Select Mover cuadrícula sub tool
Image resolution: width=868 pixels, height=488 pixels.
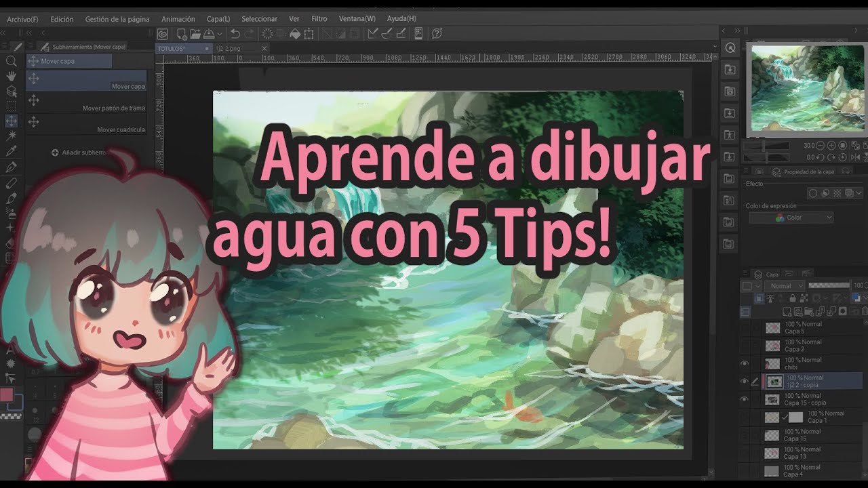[x=86, y=123]
